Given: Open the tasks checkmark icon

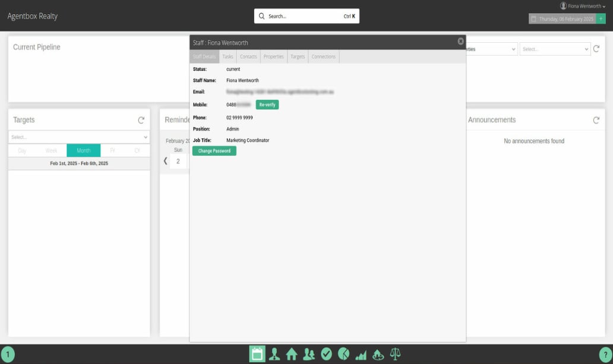Looking at the screenshot, I should pos(327,354).
